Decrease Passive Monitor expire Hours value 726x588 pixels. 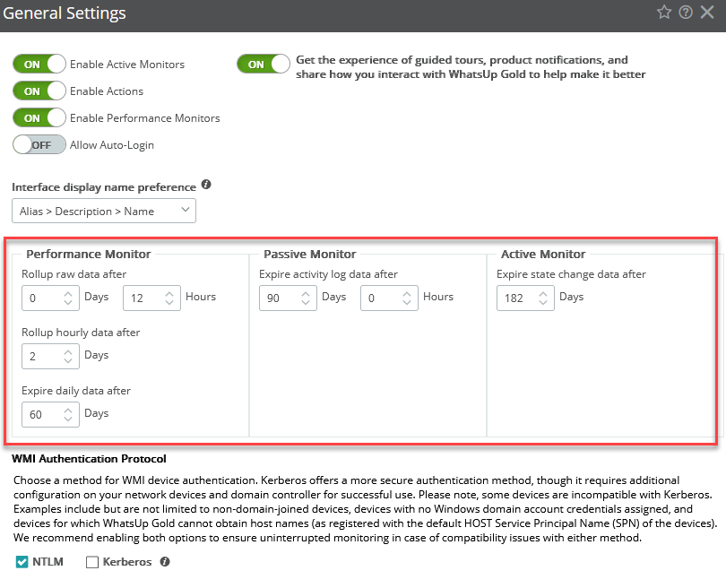pos(407,302)
